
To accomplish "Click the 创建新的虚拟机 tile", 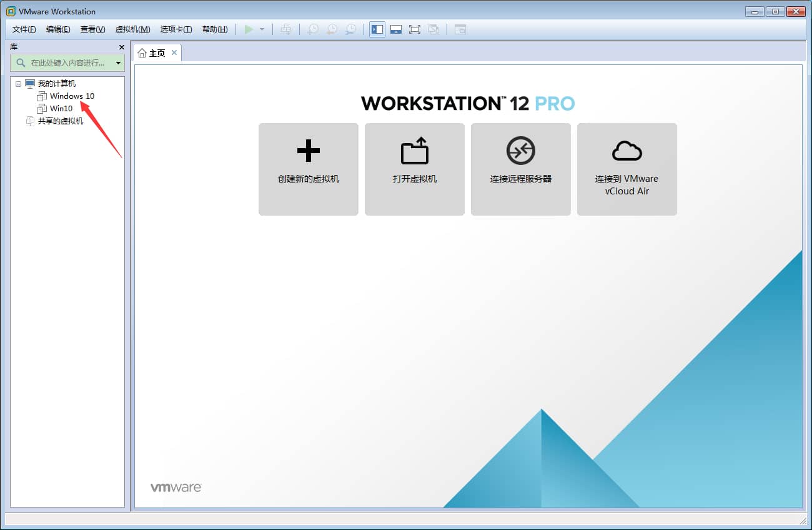I will tap(309, 169).
